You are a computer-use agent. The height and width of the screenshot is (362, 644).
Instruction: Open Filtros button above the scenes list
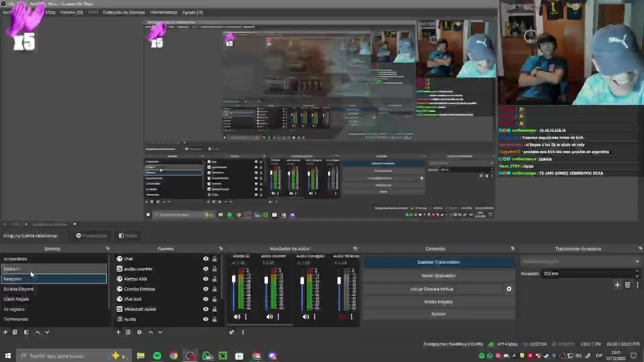point(128,235)
